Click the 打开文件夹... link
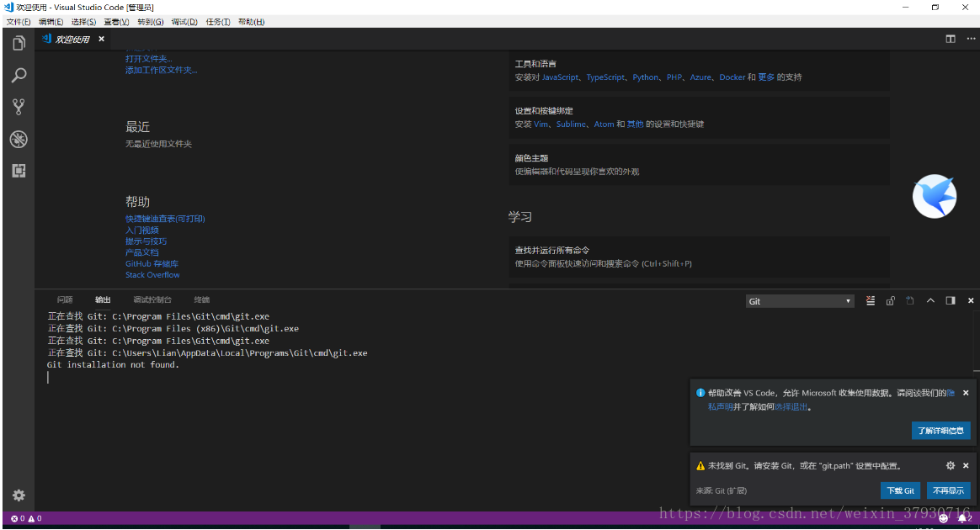Viewport: 980px width, 530px height. [148, 59]
